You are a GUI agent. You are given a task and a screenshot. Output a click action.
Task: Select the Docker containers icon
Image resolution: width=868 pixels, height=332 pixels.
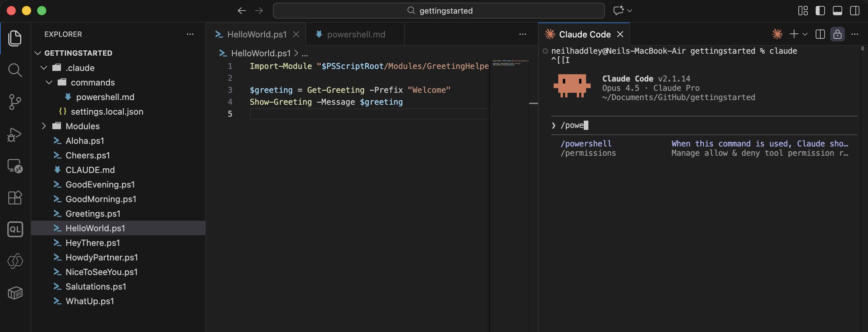click(15, 293)
